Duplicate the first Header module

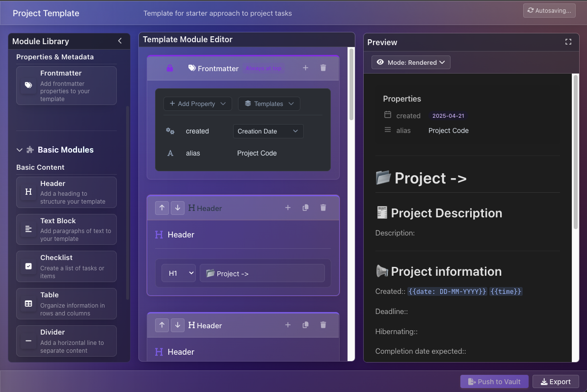pyautogui.click(x=305, y=208)
